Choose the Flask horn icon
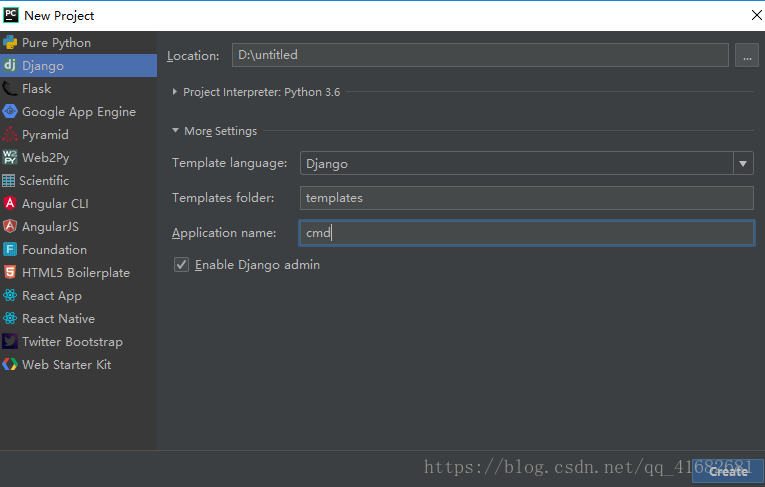 pyautogui.click(x=10, y=88)
